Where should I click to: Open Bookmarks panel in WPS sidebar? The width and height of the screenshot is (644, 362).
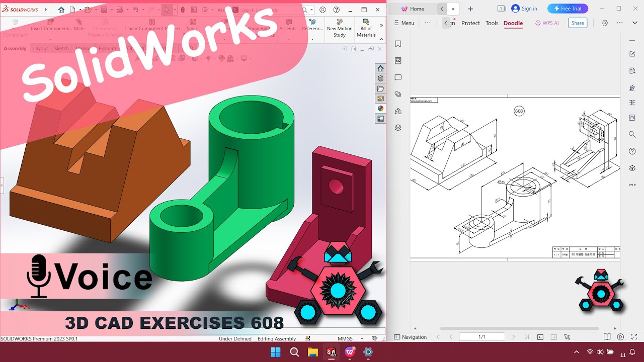point(398,44)
